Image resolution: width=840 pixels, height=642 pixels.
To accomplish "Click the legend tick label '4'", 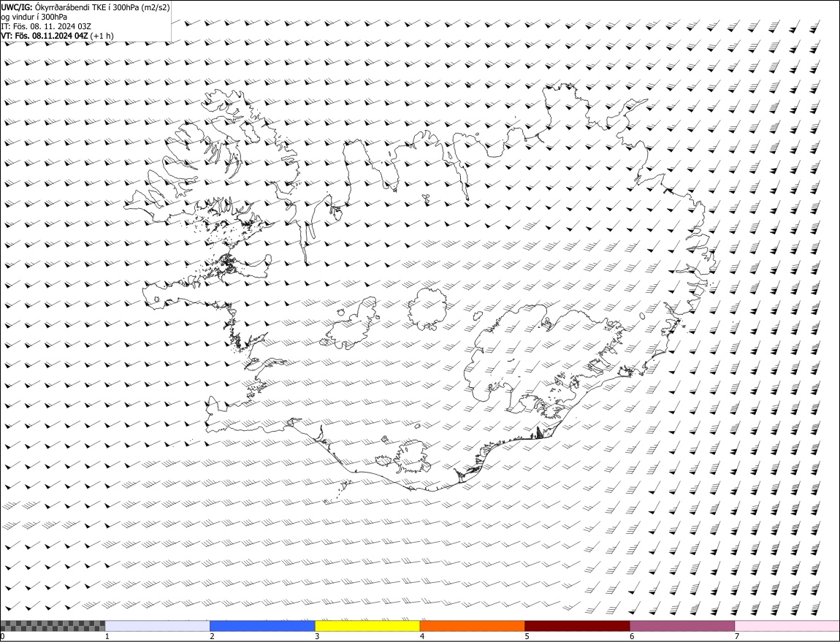I will (422, 637).
